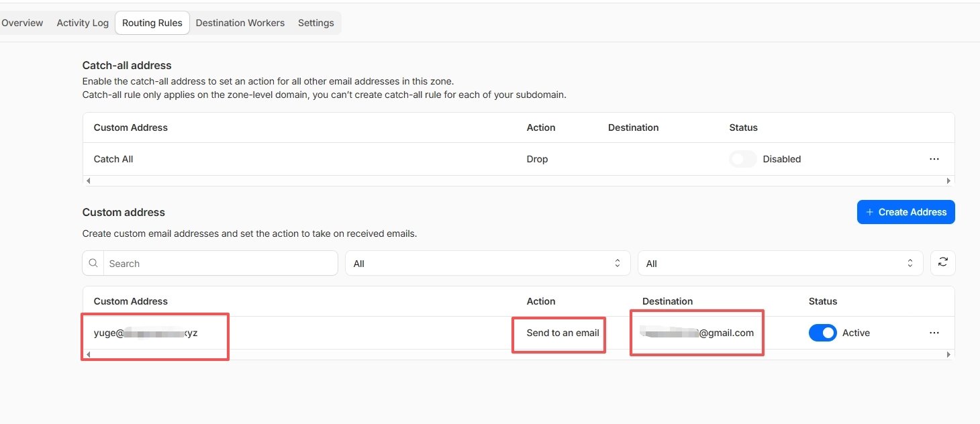
Task: Open the first All filter dropdown
Action: click(488, 264)
